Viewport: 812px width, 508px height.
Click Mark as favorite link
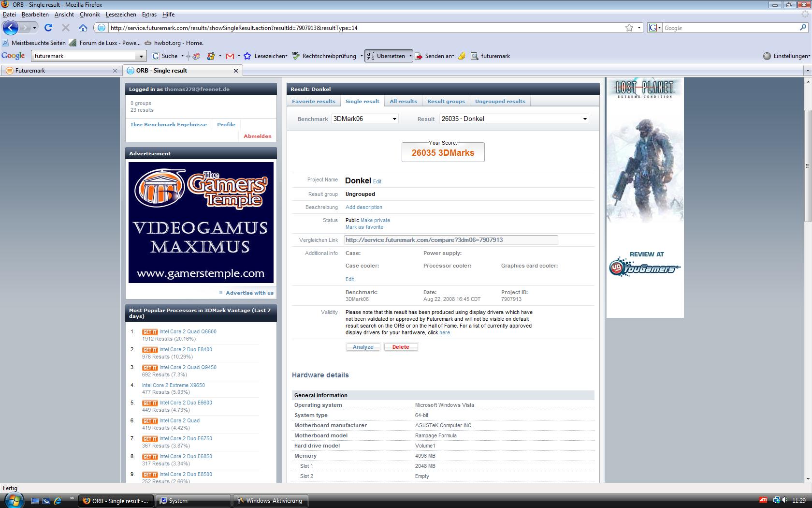[x=364, y=227]
